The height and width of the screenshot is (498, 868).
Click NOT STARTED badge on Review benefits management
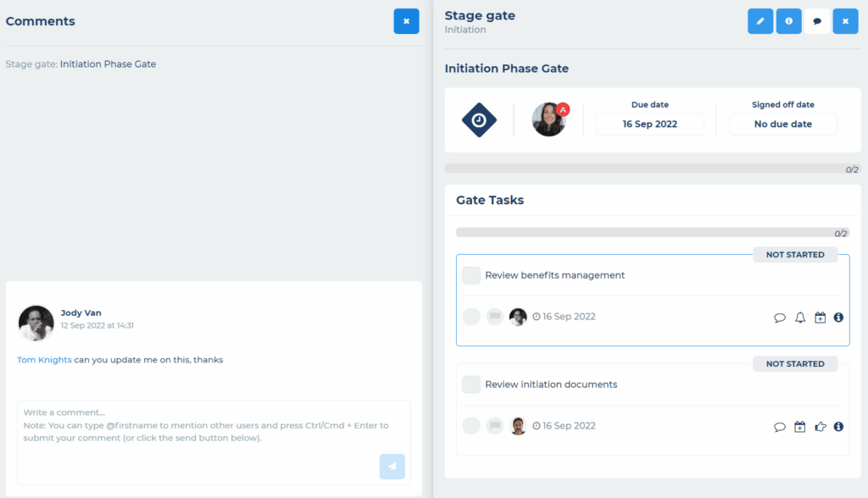(x=795, y=255)
